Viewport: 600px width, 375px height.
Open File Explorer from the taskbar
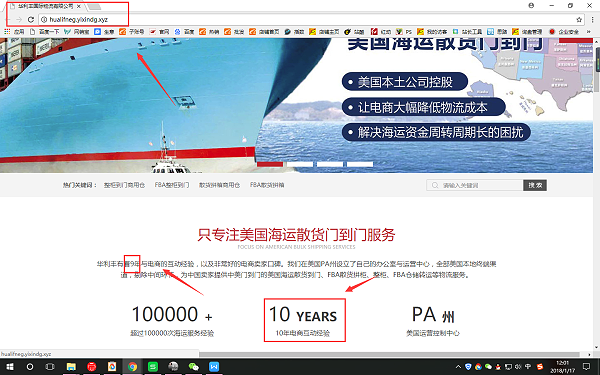point(71,367)
